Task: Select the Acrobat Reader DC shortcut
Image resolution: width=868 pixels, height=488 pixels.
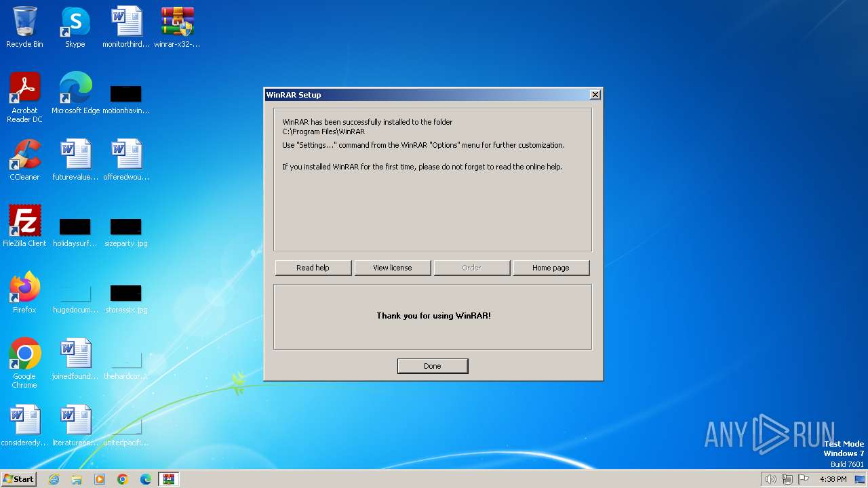Action: tap(24, 98)
